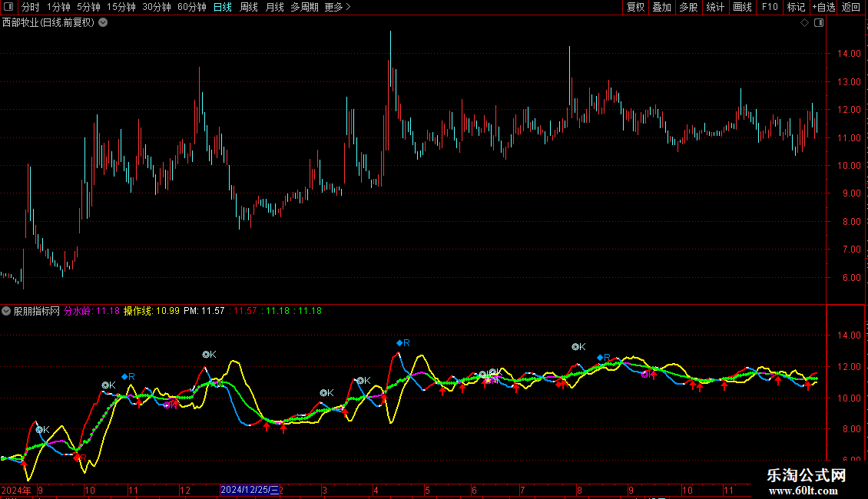868x499 pixels.
Task: Open the 股朋指标网 indicator dropdown arrow
Action: point(6,311)
